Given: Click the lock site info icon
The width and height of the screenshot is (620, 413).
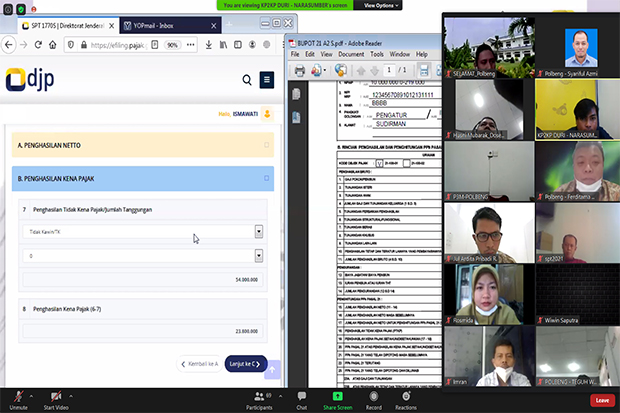Looking at the screenshot, I should [83, 45].
